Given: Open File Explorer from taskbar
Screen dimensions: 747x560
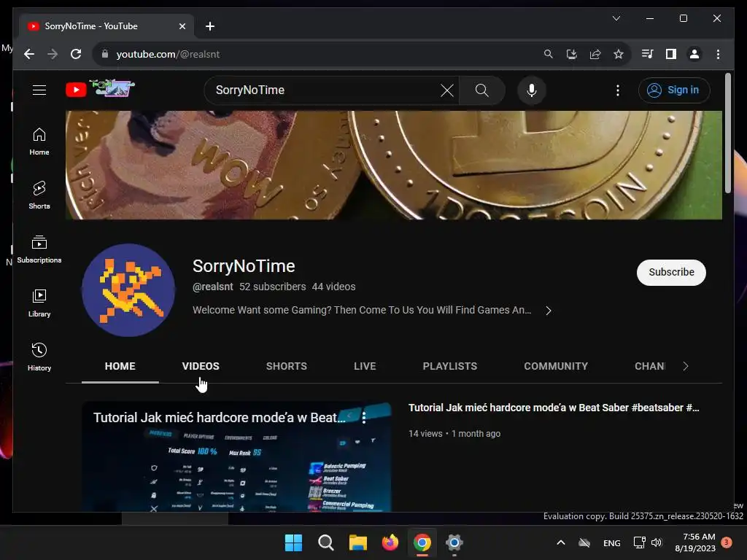Looking at the screenshot, I should [x=357, y=542].
